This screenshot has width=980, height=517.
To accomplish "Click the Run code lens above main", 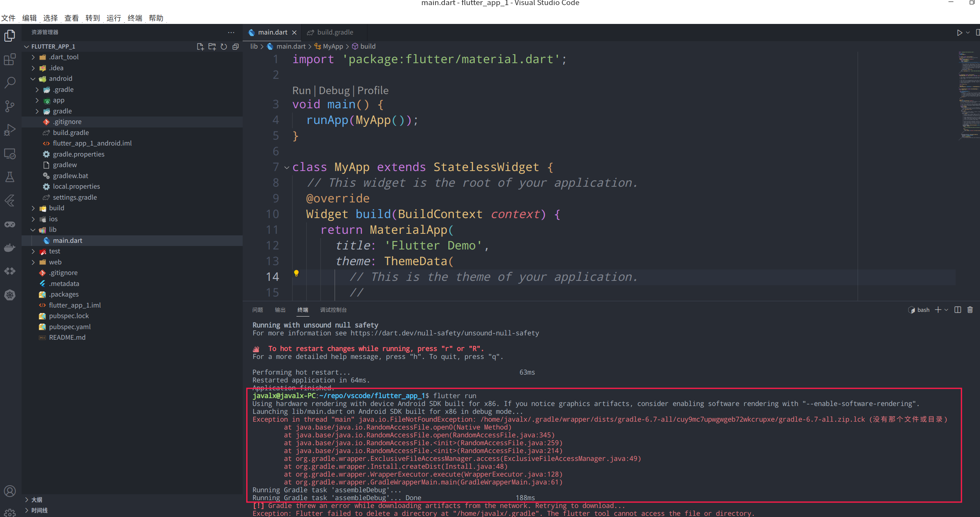I will (x=302, y=91).
